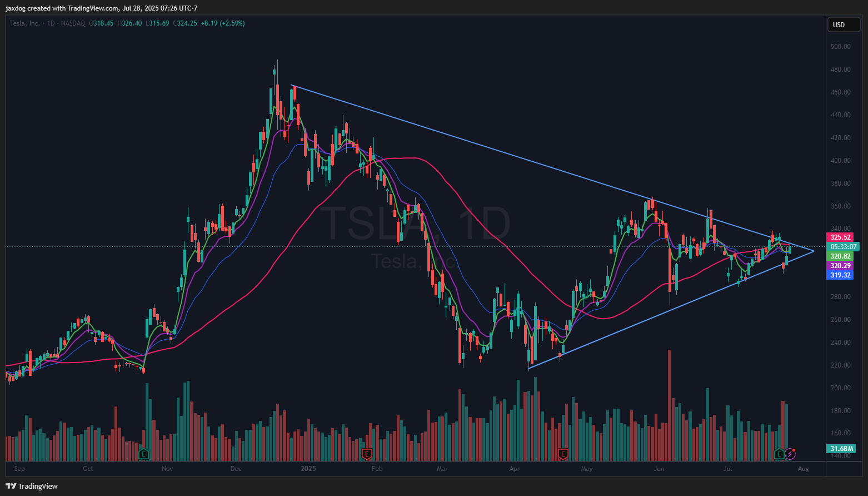This screenshot has height=496, width=868.
Task: Click Aug on the time axis
Action: tap(803, 469)
